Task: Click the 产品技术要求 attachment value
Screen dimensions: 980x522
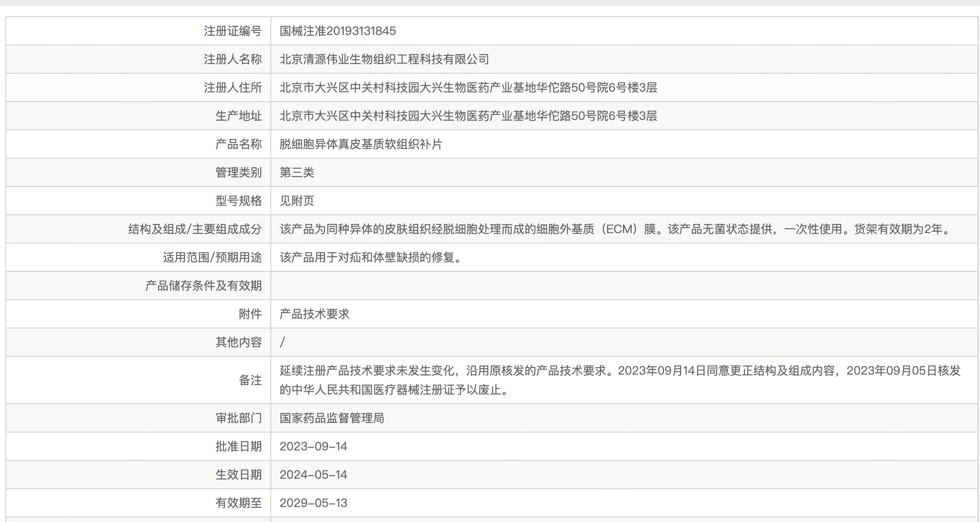Action: point(315,314)
